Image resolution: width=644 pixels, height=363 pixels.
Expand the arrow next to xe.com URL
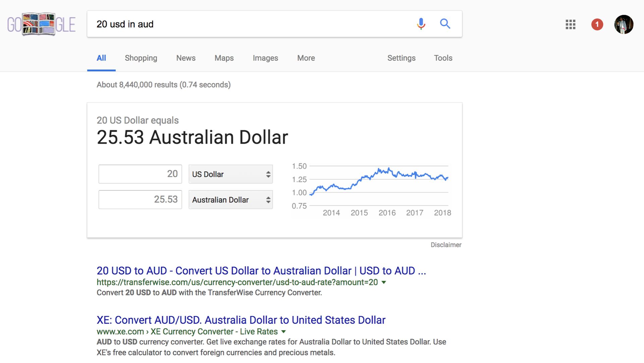pos(283,331)
